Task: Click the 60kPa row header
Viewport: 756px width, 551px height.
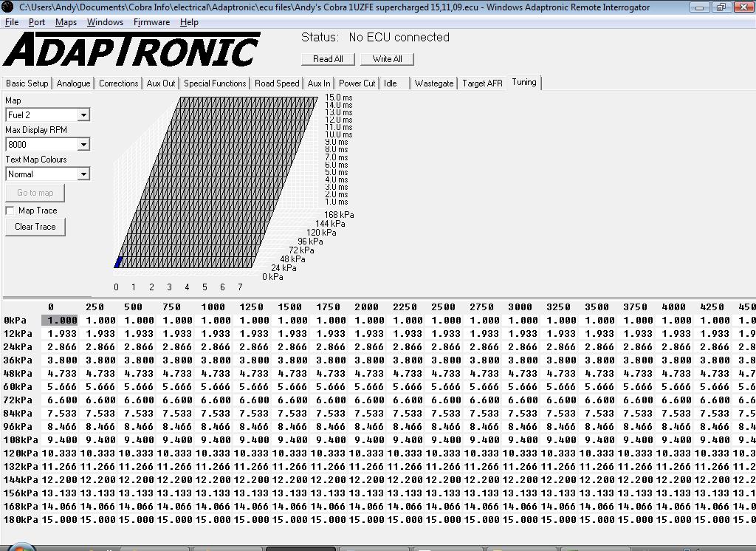Action: click(x=18, y=387)
